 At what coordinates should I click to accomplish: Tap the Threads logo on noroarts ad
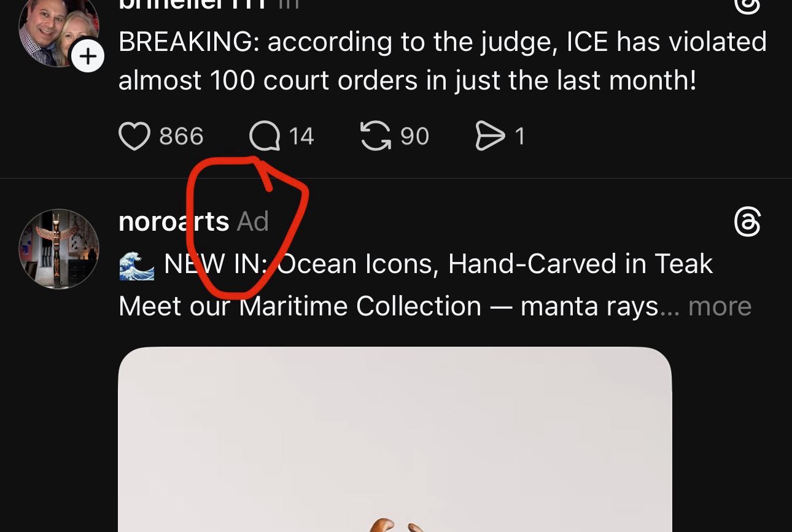click(x=747, y=222)
